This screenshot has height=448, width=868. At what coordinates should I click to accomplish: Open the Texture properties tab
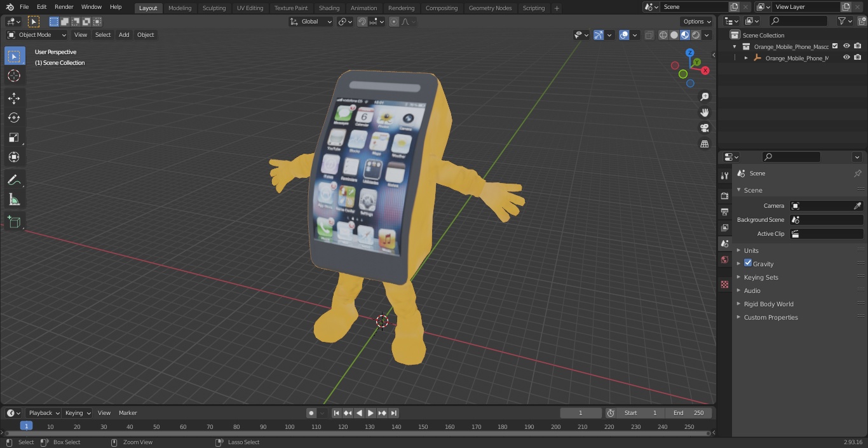[x=724, y=285]
